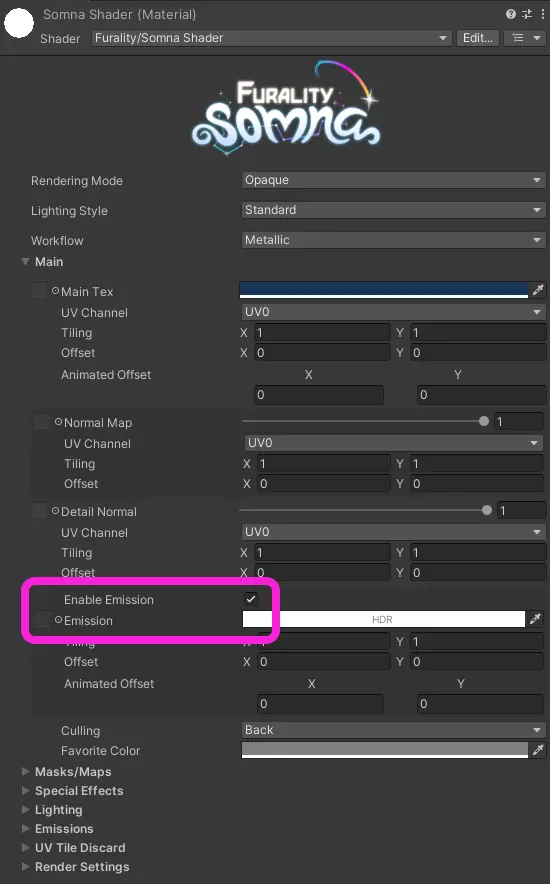
Task: Open the Normal Map texture picker circle
Action: (58, 422)
